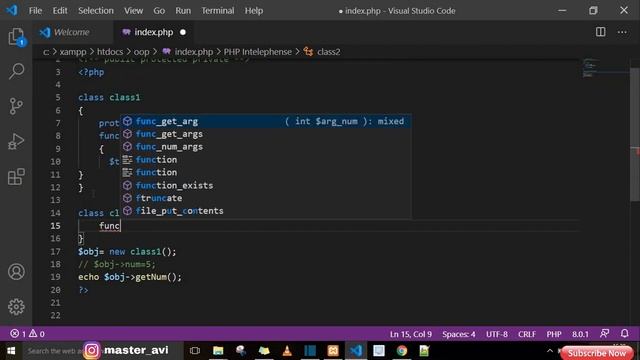
Task: Change language mode via PHP
Action: 554,334
